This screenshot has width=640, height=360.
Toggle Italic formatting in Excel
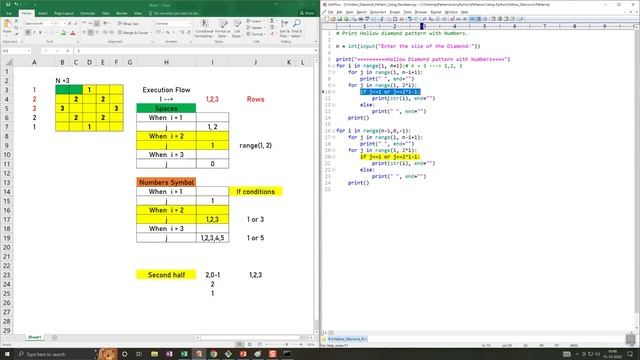[34, 33]
